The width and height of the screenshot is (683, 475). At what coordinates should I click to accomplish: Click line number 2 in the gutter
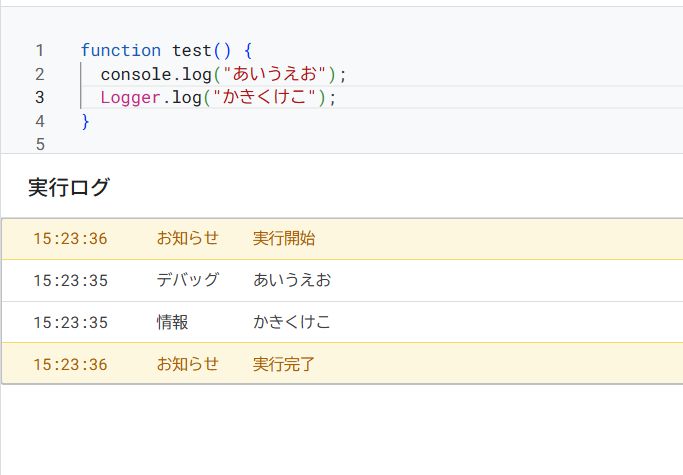pyautogui.click(x=39, y=74)
